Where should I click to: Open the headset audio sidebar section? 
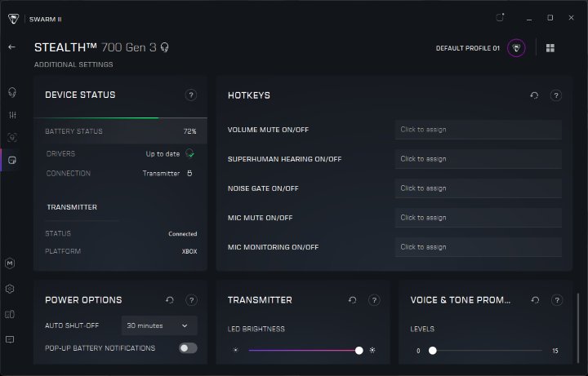click(x=11, y=92)
